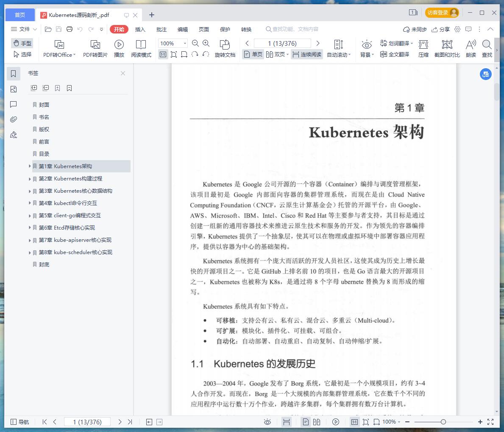504x432 pixels.
Task: Switch to the 批注 tab
Action: (162, 29)
